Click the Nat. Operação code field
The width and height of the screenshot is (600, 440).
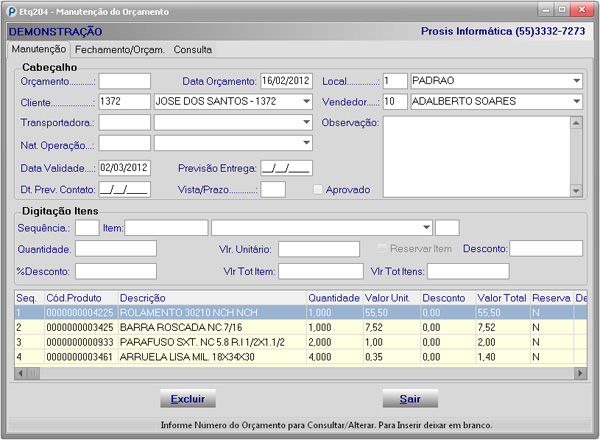click(125, 143)
